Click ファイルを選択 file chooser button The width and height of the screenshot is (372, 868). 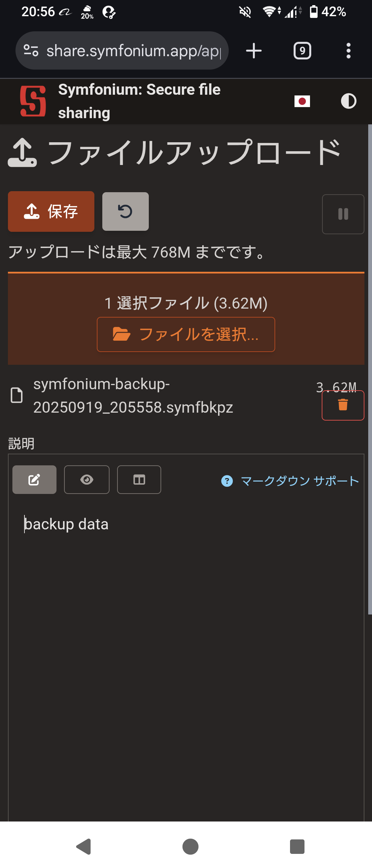click(x=186, y=334)
